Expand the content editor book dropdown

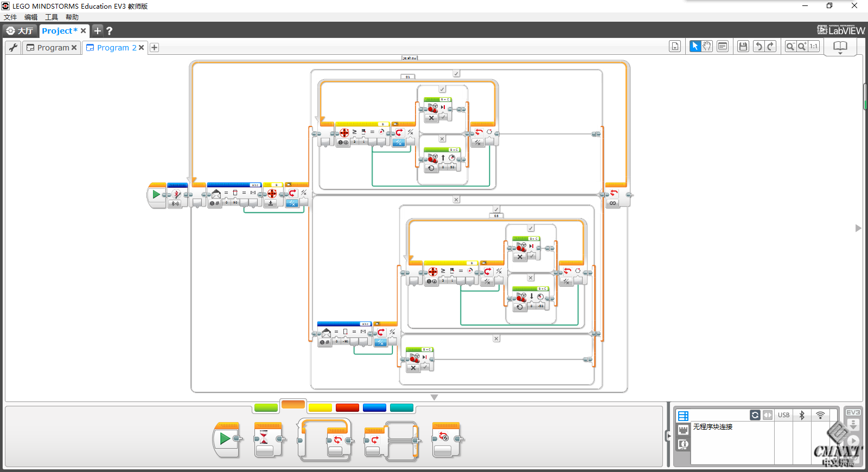tap(840, 48)
